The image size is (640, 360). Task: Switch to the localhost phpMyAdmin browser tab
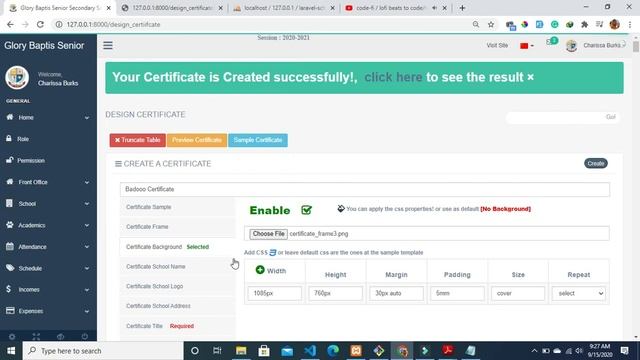[284, 8]
